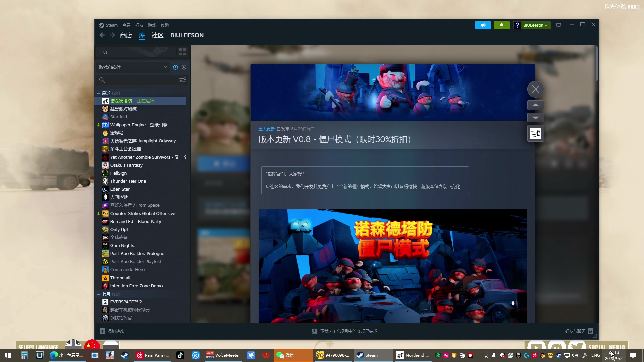Click the ENG input language indicator
Image resolution: width=644 pixels, height=362 pixels.
[595, 355]
